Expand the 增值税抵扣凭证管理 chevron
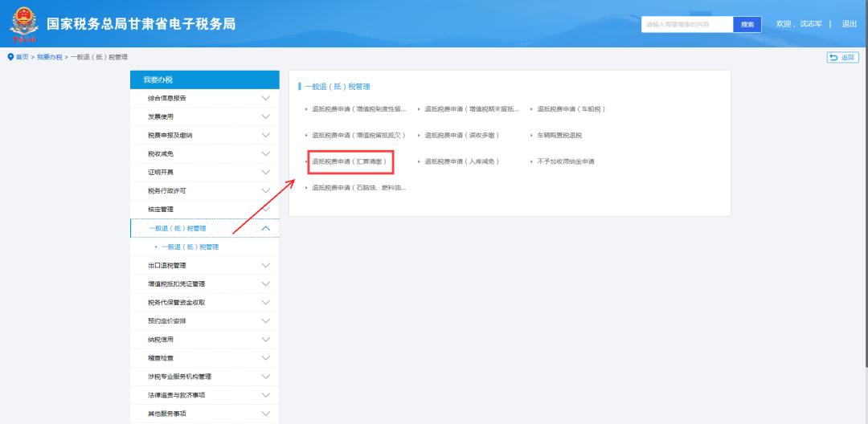The image size is (868, 424). click(266, 284)
